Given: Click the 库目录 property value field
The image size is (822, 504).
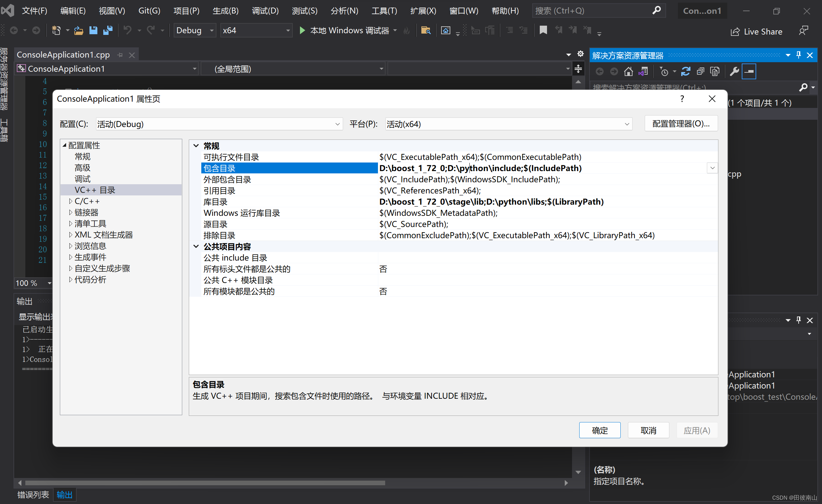Looking at the screenshot, I should pos(547,202).
